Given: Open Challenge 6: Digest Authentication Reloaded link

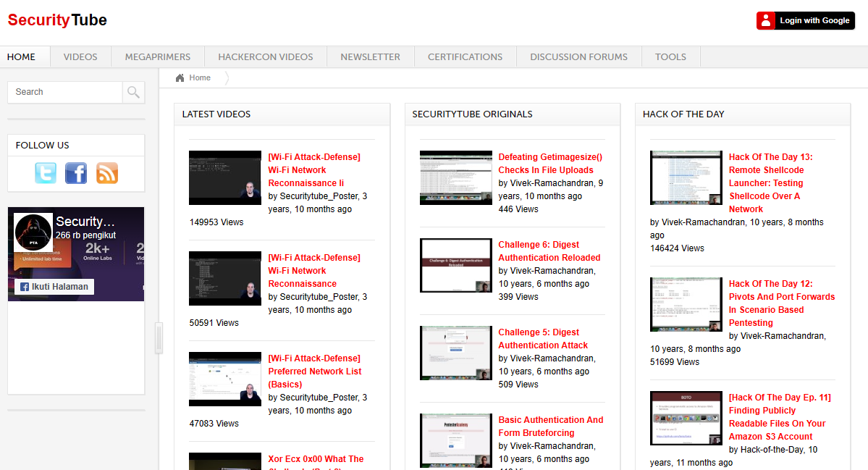Looking at the screenshot, I should (x=549, y=251).
